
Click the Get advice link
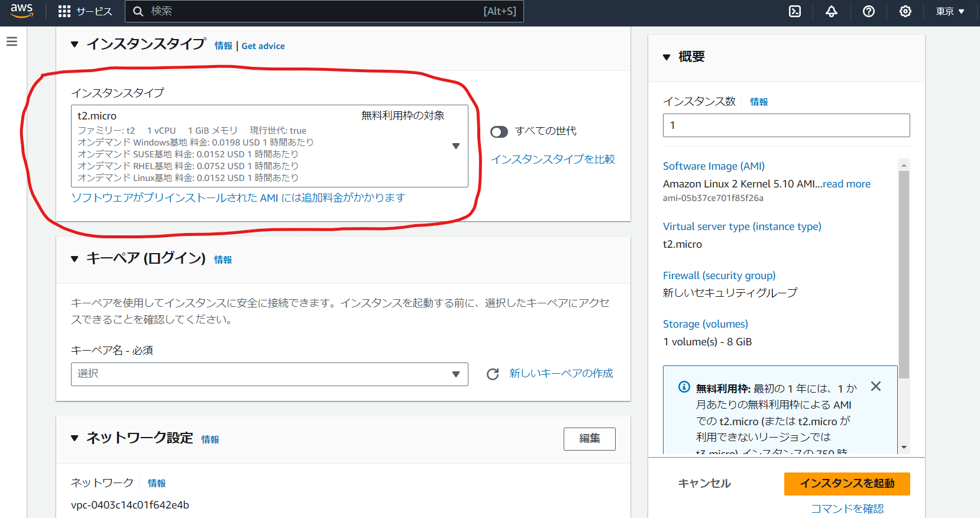(263, 46)
